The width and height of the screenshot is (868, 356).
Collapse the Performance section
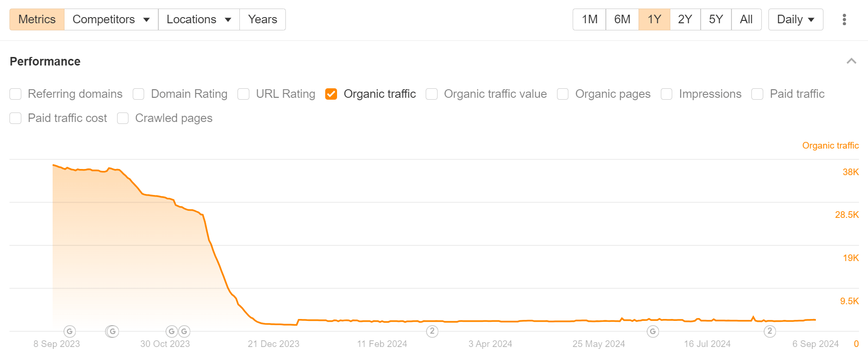[x=852, y=61]
